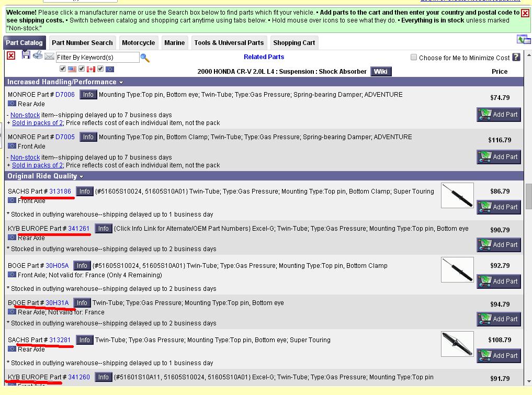Screen dimensions: 532x395
Task: Click EU flag beside Sachs 313186 Front Axle
Action: (x=12, y=200)
